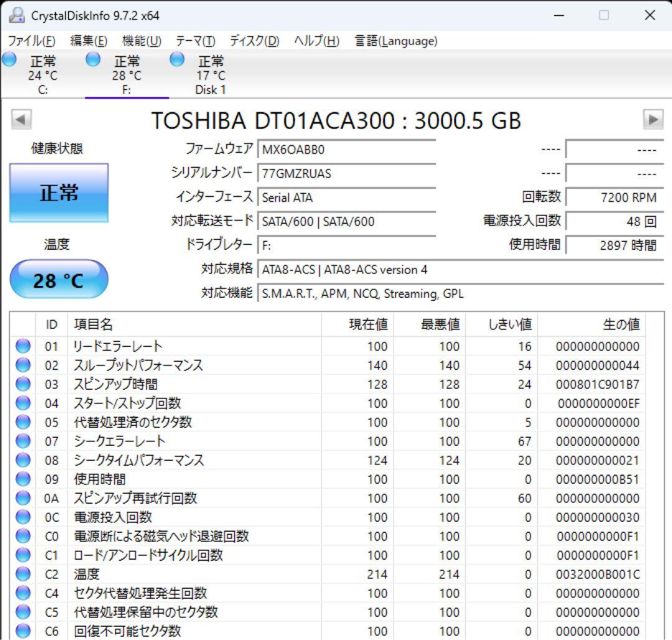
Task: Click the ATA8-ACS standard field
Action: coord(460,269)
